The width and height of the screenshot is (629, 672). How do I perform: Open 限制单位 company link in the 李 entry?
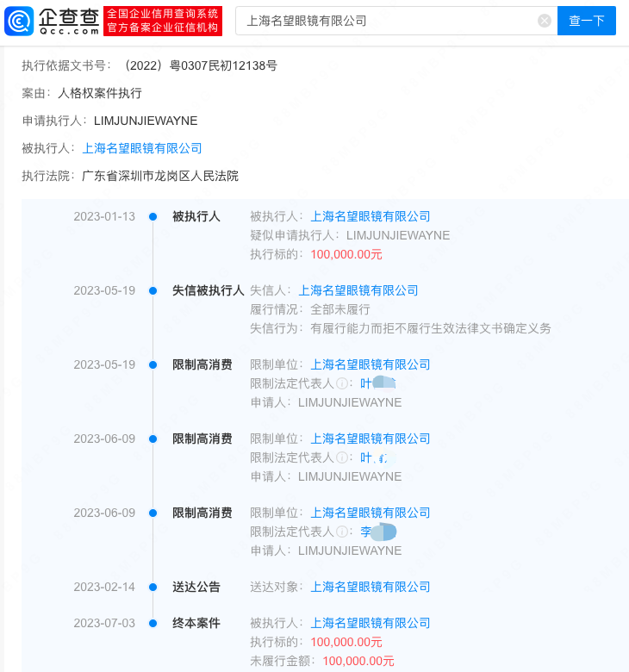[x=370, y=513]
